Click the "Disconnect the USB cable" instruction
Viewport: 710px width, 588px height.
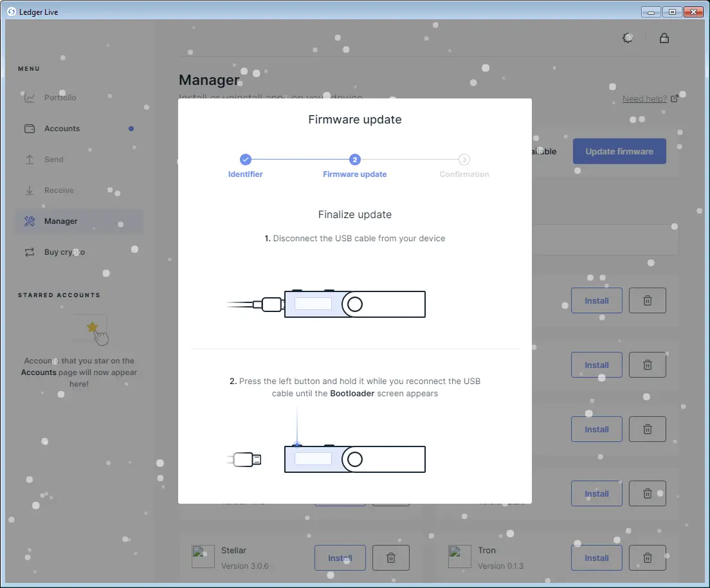pos(355,238)
